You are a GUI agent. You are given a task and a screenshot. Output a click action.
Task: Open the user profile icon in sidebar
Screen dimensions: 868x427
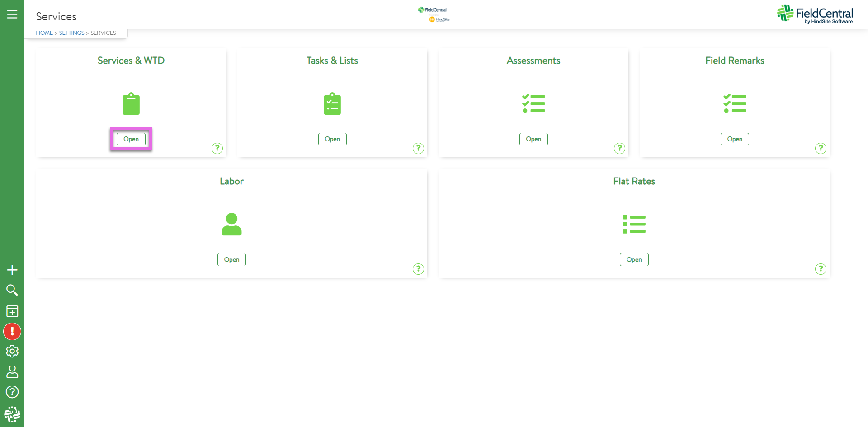coord(12,371)
